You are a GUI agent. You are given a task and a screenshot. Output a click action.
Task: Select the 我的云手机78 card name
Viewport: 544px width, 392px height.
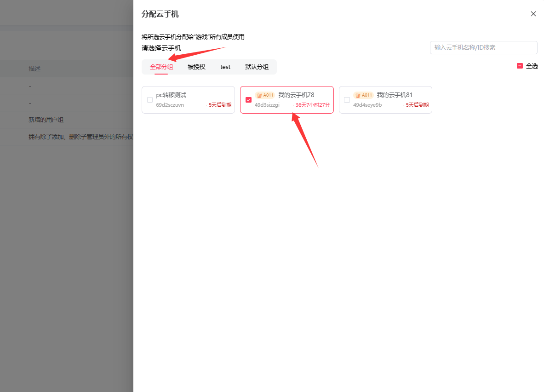pos(296,95)
